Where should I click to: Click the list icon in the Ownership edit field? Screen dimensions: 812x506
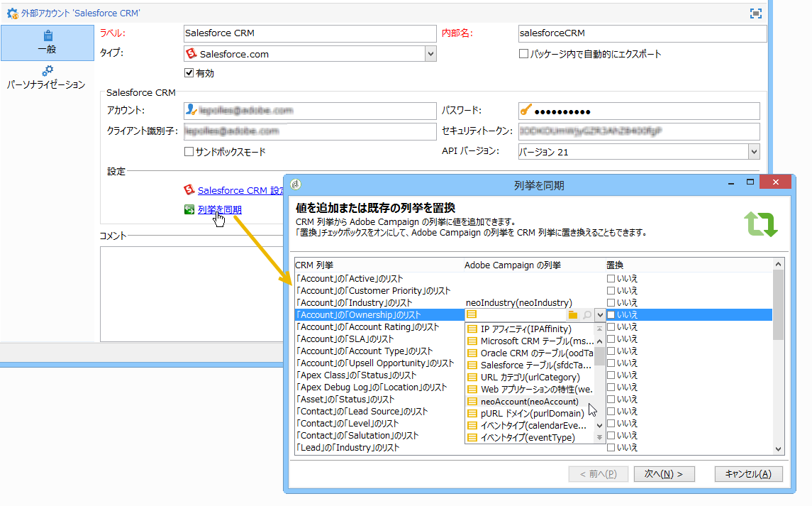click(x=472, y=314)
